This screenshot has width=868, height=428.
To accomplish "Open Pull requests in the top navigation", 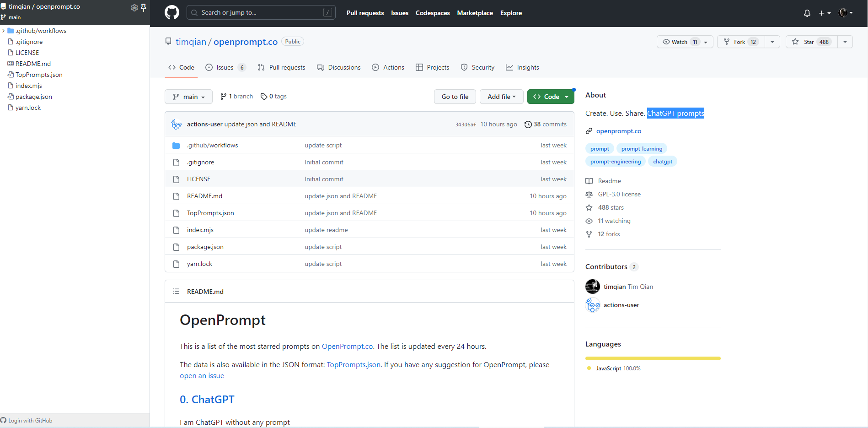I will click(365, 13).
